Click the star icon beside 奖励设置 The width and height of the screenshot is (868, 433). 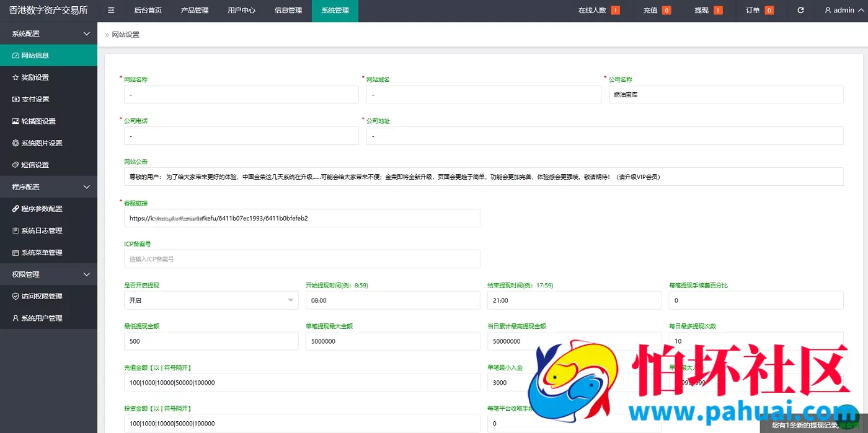tap(16, 77)
